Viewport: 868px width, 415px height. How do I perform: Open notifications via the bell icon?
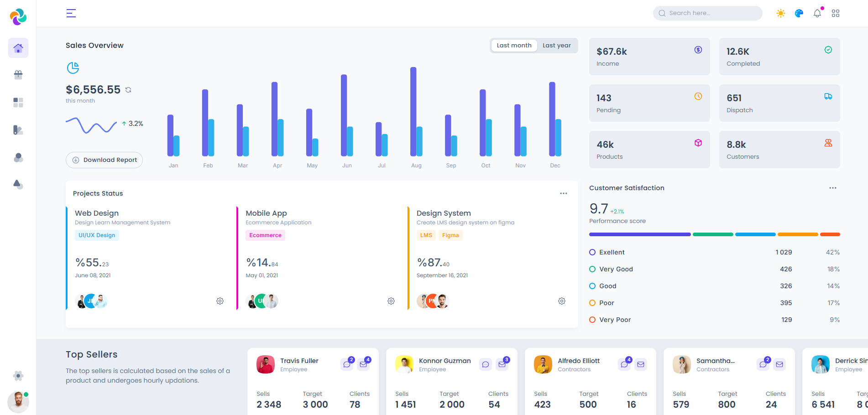pyautogui.click(x=817, y=13)
